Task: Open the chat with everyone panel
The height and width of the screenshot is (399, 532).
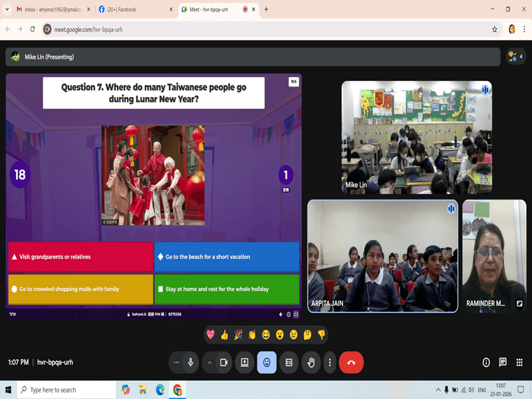Action: [503, 362]
